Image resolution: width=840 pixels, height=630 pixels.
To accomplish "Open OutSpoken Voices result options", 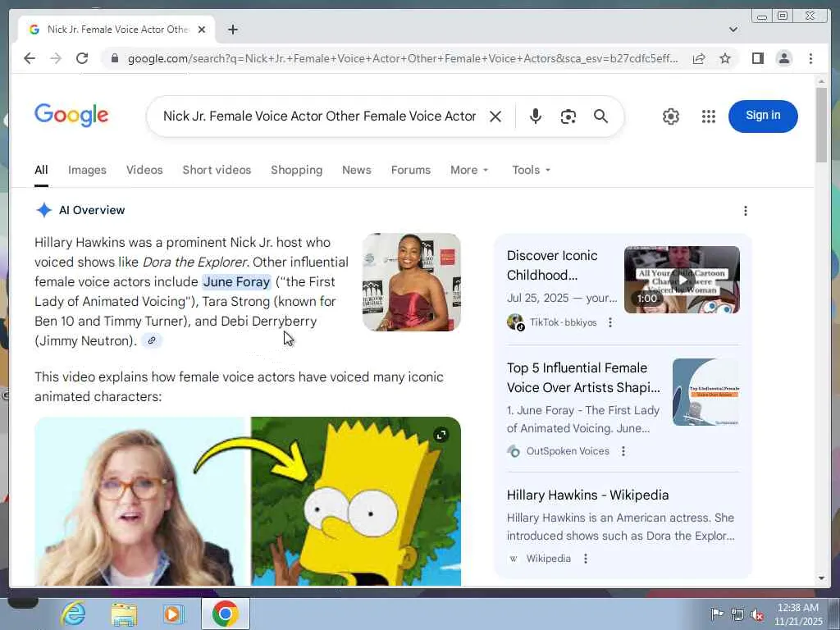I will tap(623, 451).
